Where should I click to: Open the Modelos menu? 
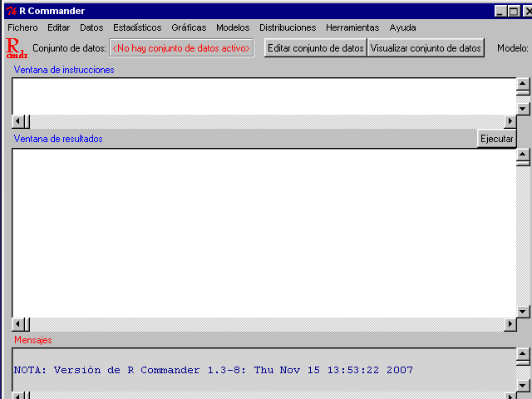click(x=233, y=27)
